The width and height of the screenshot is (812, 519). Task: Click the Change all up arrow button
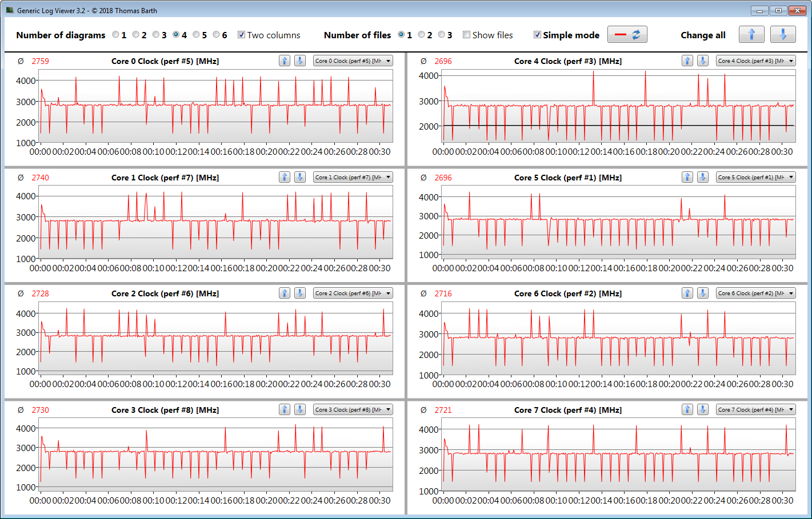[751, 34]
